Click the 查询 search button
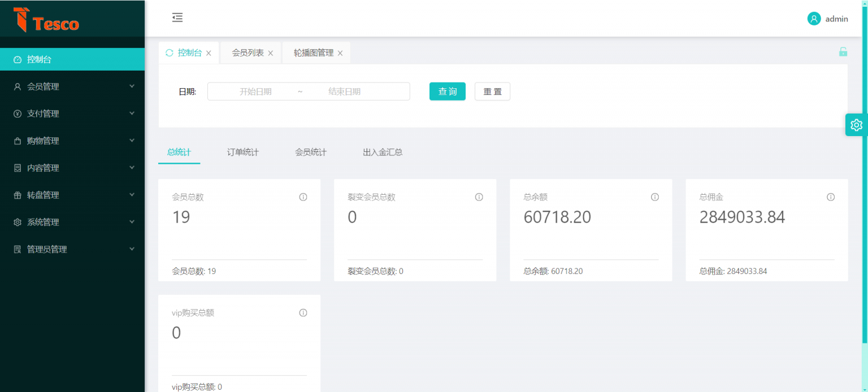The width and height of the screenshot is (868, 392). point(447,91)
